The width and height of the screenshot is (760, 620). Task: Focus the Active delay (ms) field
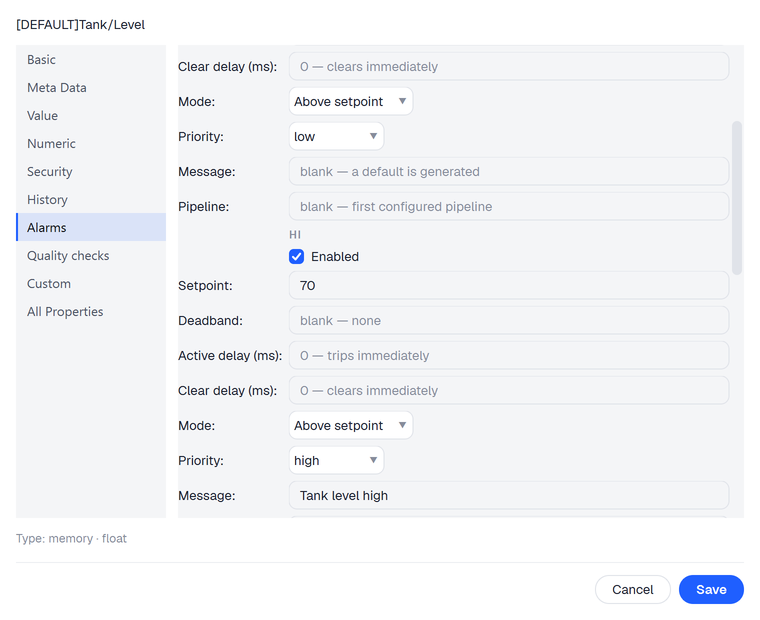(x=509, y=355)
